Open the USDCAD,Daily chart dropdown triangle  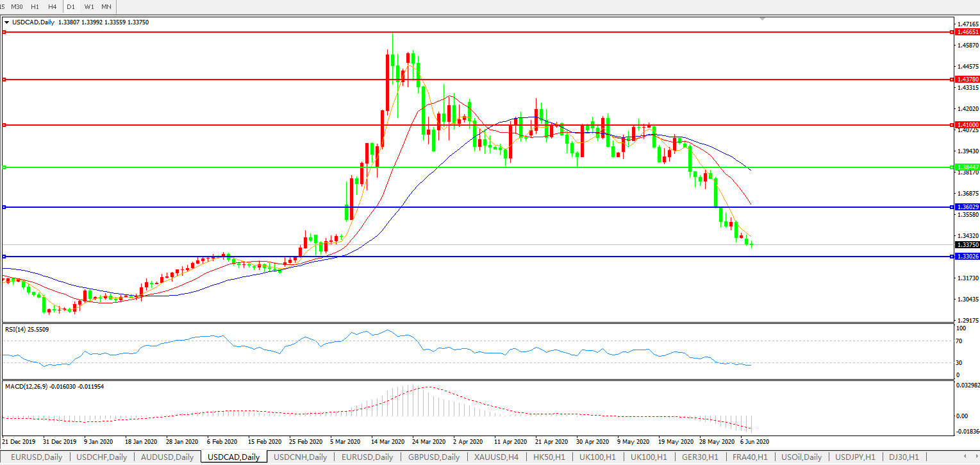pyautogui.click(x=6, y=22)
